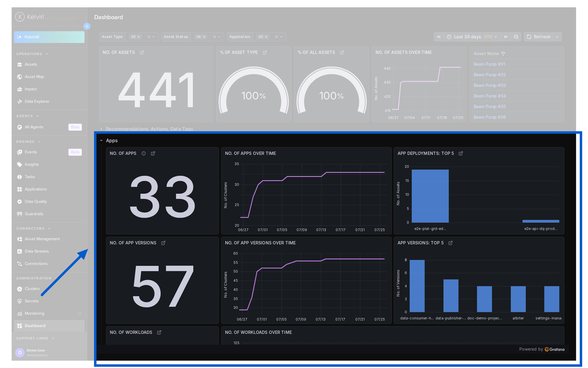Open external link icon on No. of Apps panel
Viewport: 588px width, 368px height.
pyautogui.click(x=153, y=153)
